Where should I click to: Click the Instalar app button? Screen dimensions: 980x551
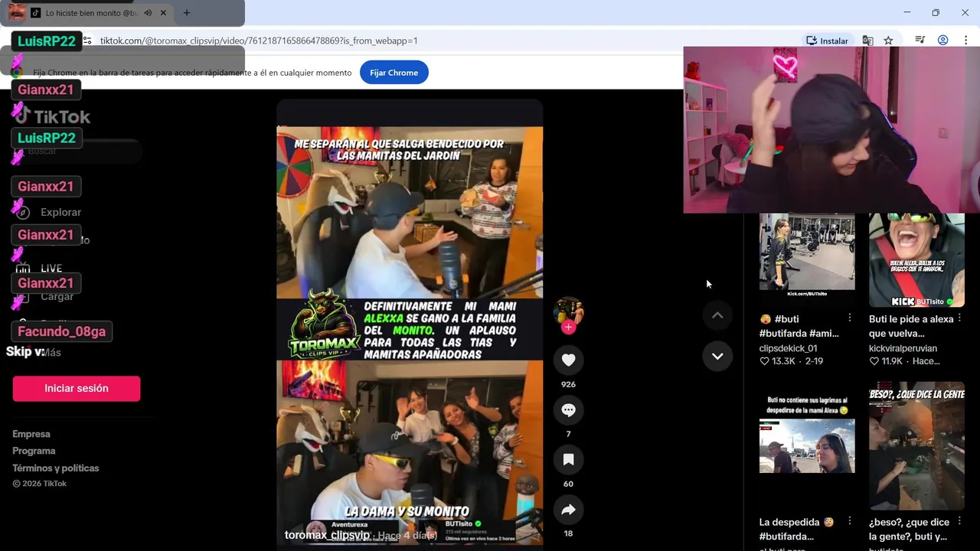point(827,41)
